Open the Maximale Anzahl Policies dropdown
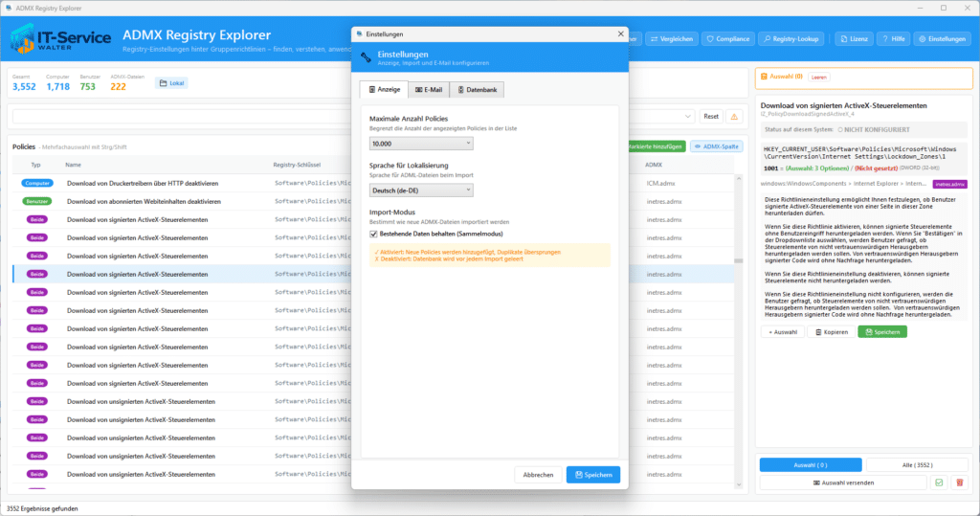This screenshot has height=516, width=980. (421, 144)
